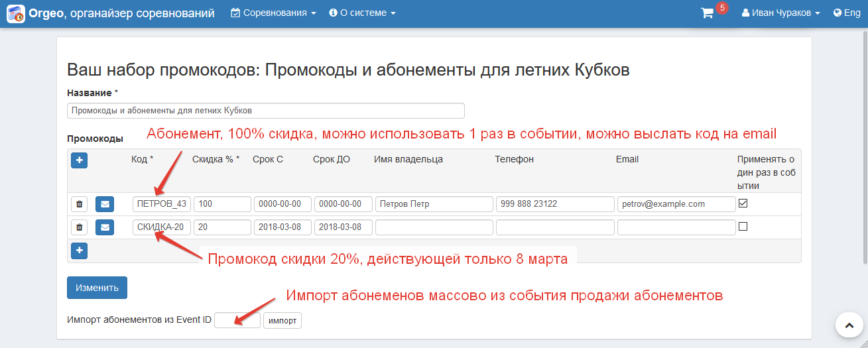Image resolution: width=868 pixels, height=348 pixels.
Task: Edit Срок С date of ПЕТРОВ_43 row
Action: (x=282, y=204)
